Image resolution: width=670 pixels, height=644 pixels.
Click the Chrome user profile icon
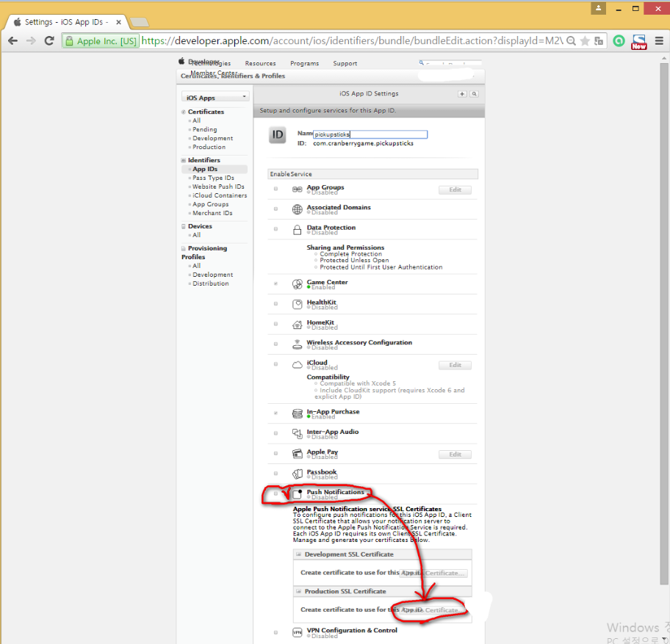(x=598, y=8)
